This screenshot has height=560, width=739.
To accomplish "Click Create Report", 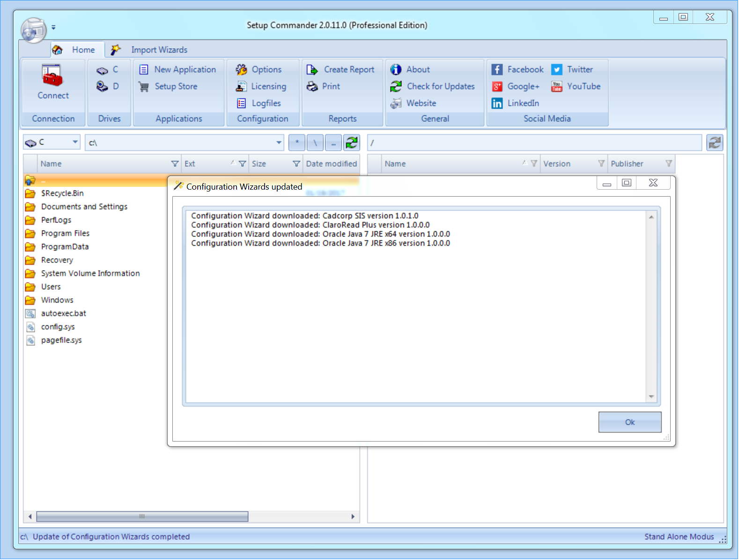I will [340, 70].
